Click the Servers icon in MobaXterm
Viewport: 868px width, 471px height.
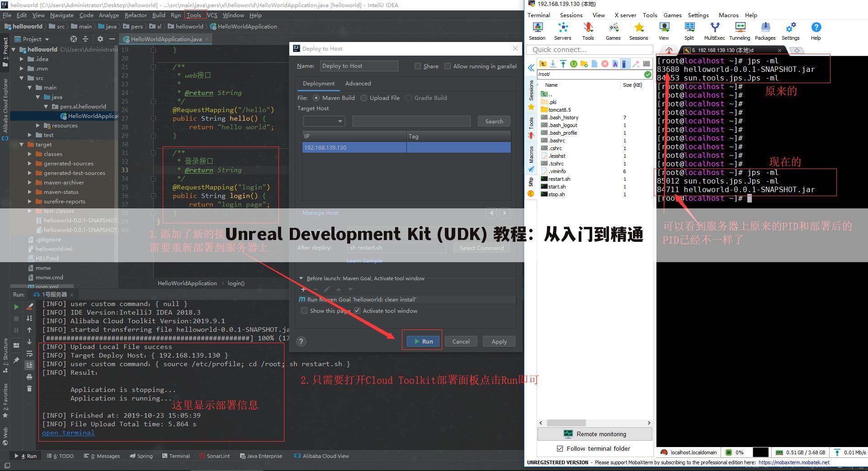[563, 31]
